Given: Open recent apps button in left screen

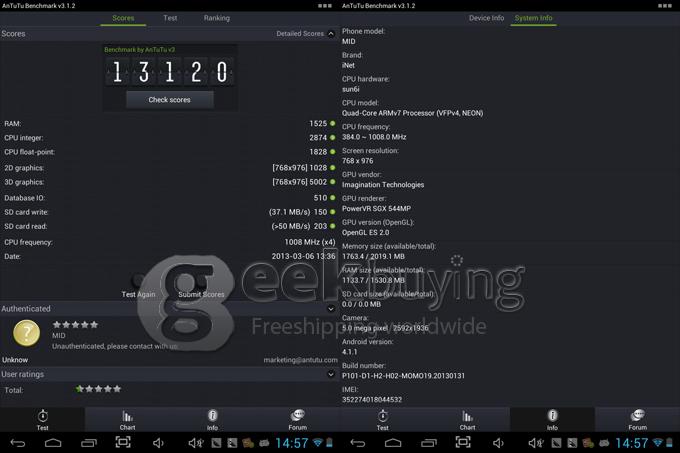Looking at the screenshot, I should pos(89,443).
